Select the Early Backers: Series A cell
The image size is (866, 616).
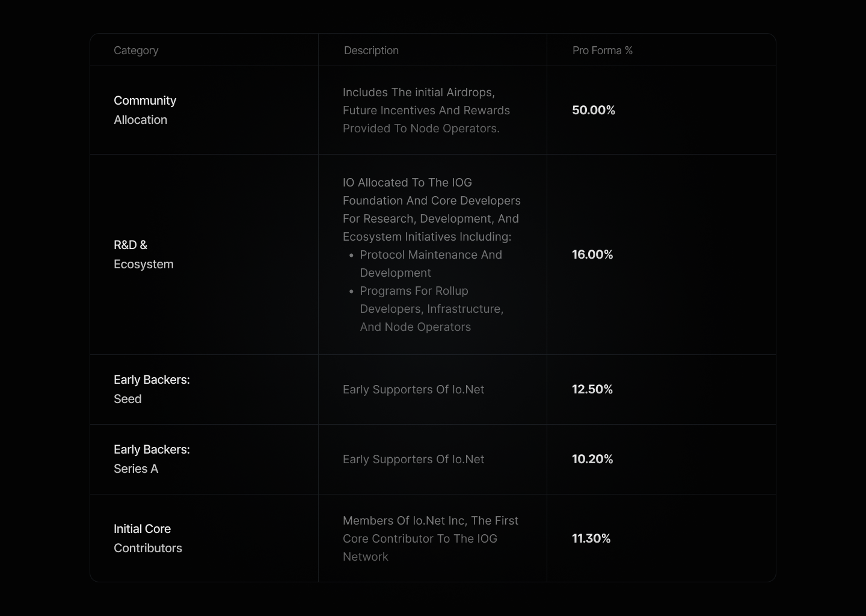coord(152,459)
